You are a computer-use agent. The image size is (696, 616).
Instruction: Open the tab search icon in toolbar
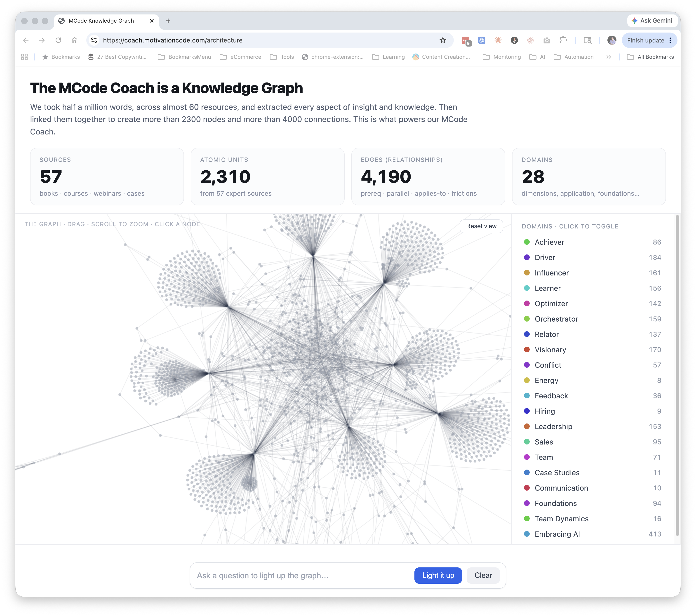(587, 40)
